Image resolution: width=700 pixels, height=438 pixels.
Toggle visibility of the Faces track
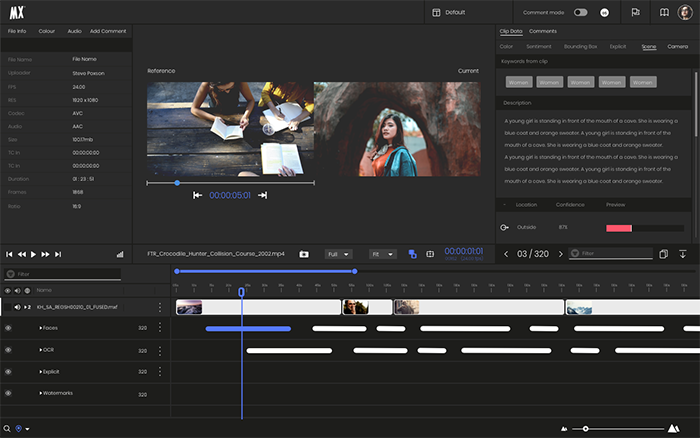point(8,328)
